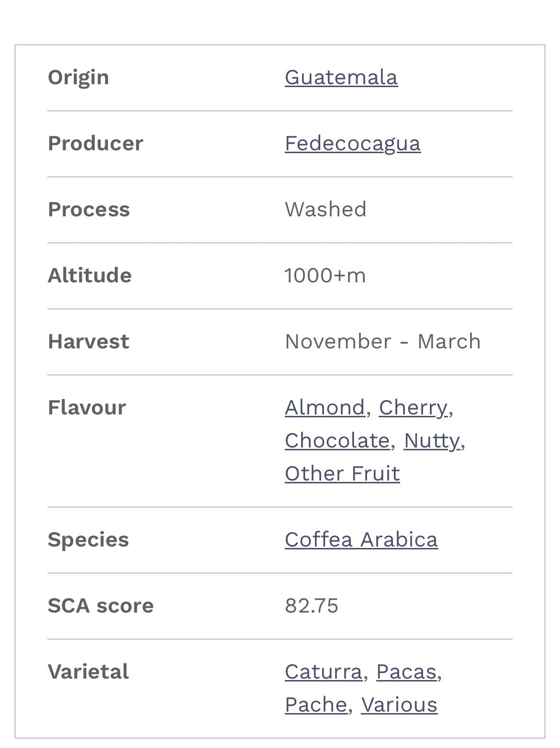560x748 pixels.
Task: Open the Guatemala origin link
Action: pyautogui.click(x=341, y=77)
